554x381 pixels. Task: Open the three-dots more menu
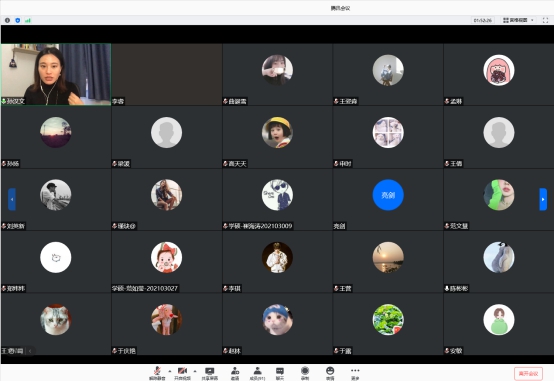(x=355, y=373)
